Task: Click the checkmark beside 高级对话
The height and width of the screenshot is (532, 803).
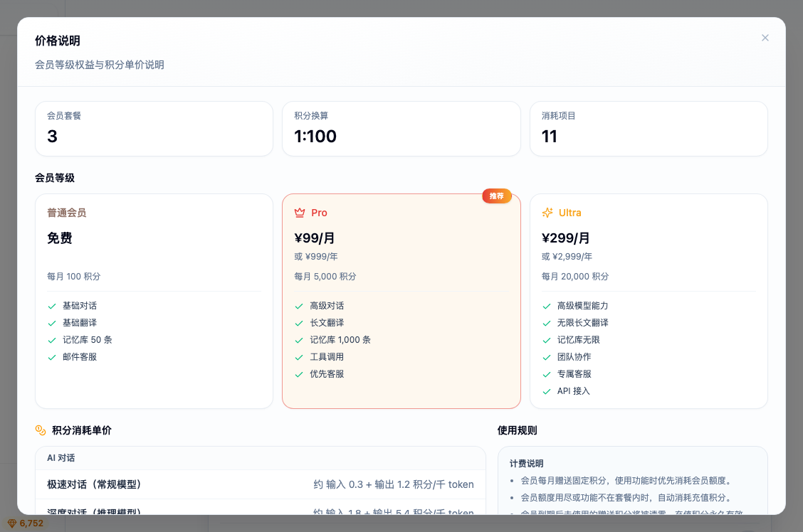Action: 299,306
